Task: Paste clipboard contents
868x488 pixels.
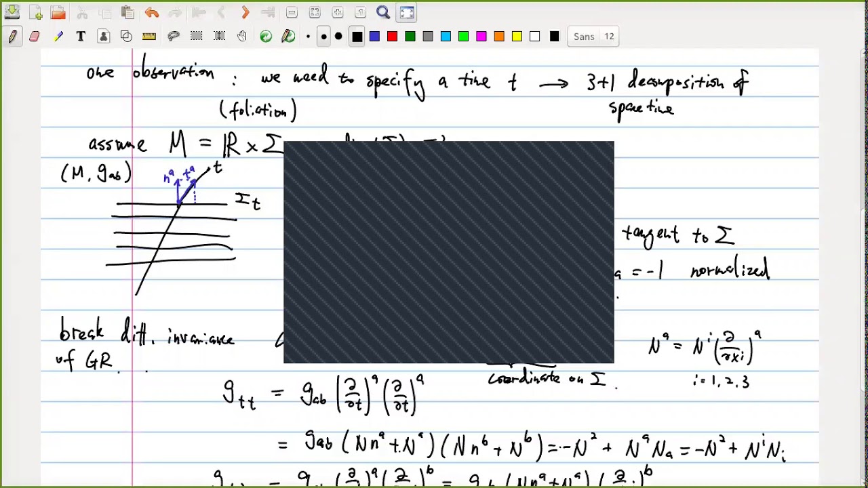Action: (x=127, y=12)
